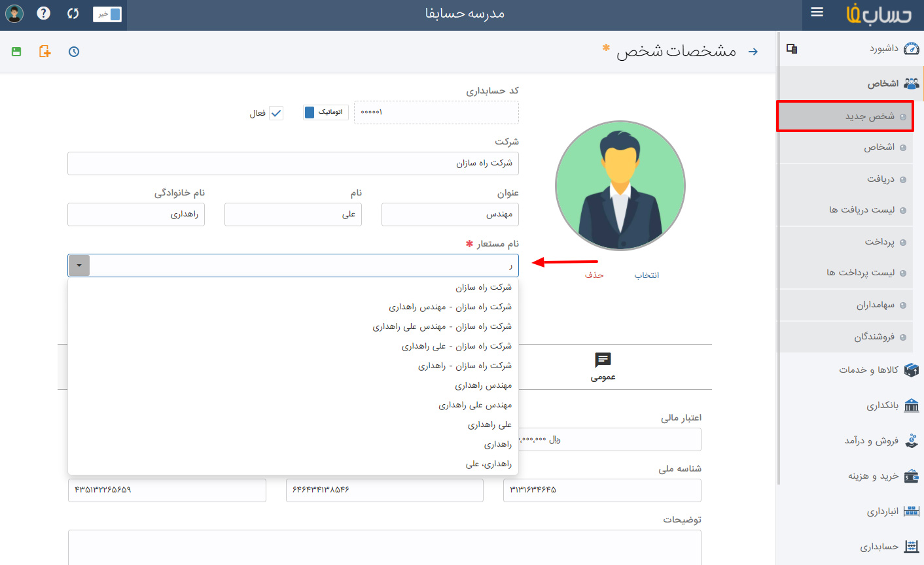
Task: Toggle the hamburger sidebar menu
Action: click(x=817, y=12)
